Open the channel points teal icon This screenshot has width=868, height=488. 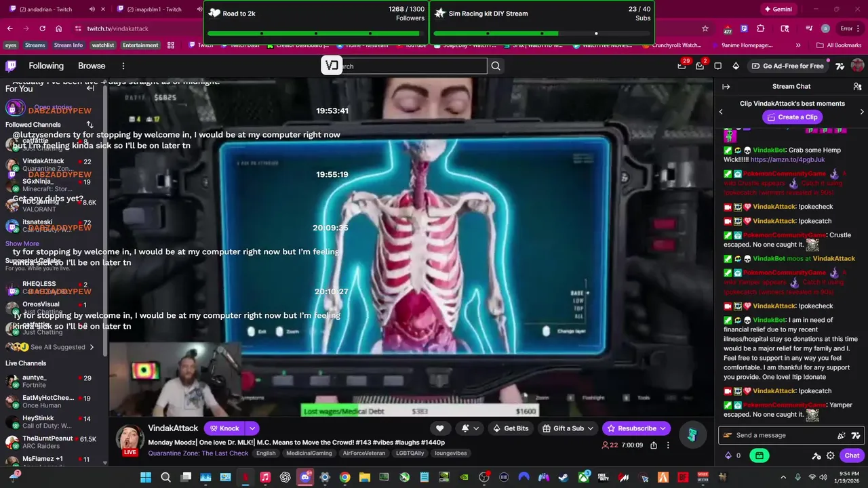tap(692, 435)
